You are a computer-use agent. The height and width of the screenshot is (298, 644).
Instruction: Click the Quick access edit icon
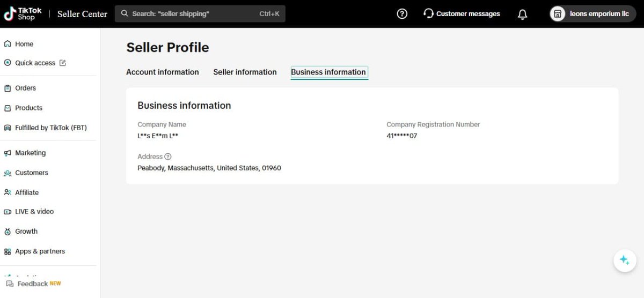point(62,63)
